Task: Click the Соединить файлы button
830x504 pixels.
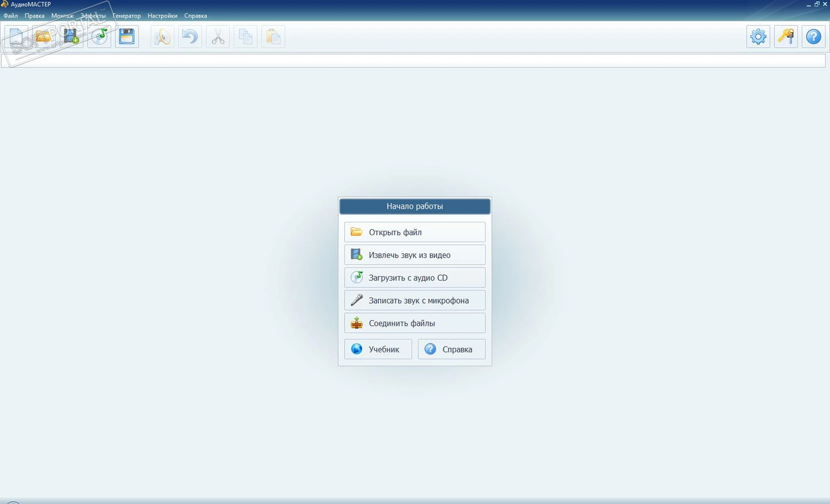Action: pos(415,323)
